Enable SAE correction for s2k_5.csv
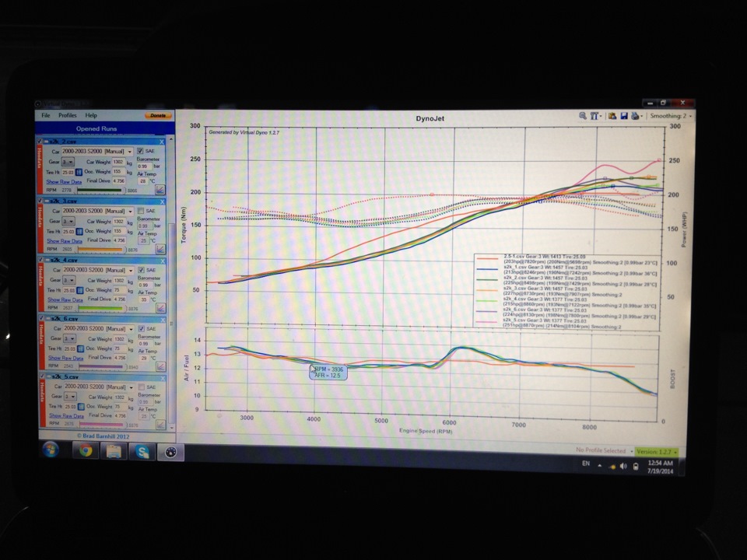Screen dimensions: 747x560 pos(142,387)
